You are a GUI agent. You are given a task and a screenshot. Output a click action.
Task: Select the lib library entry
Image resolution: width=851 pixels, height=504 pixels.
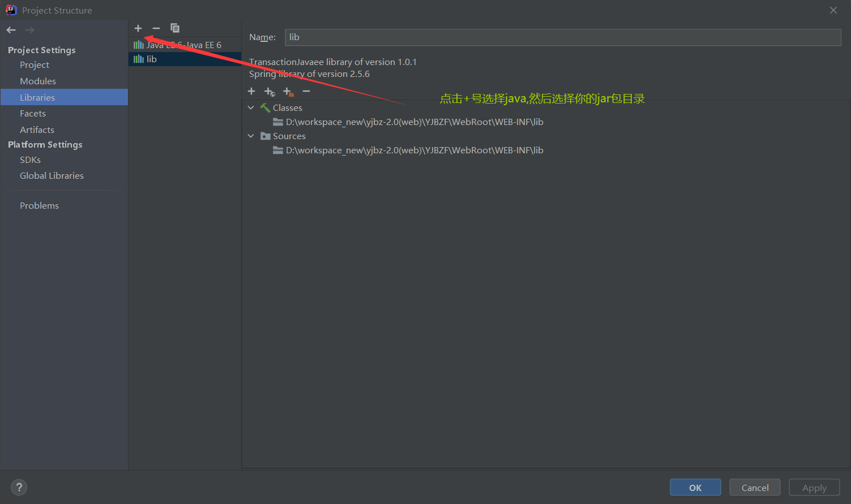(185, 59)
